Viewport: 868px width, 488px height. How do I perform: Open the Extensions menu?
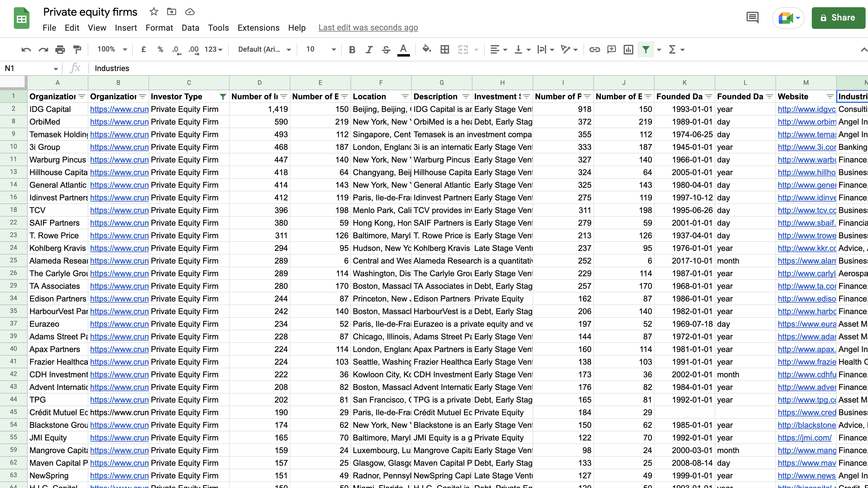pyautogui.click(x=258, y=28)
